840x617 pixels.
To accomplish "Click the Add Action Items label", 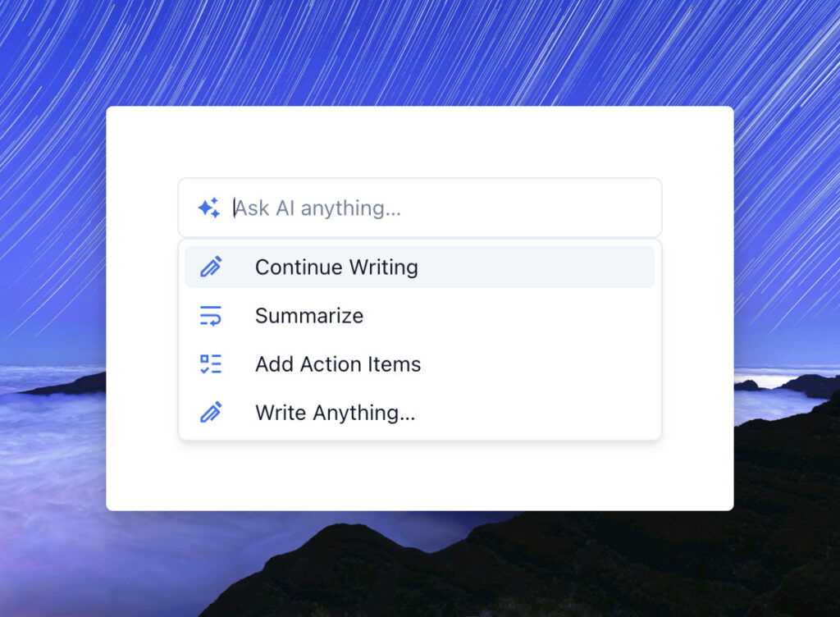I will pyautogui.click(x=338, y=363).
